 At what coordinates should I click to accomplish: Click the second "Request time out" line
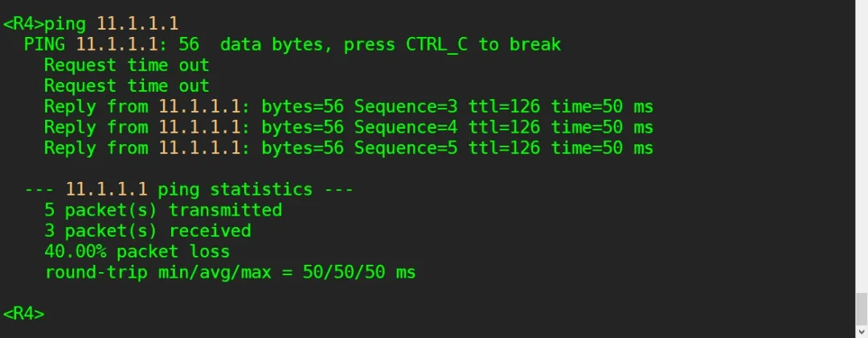(x=126, y=86)
